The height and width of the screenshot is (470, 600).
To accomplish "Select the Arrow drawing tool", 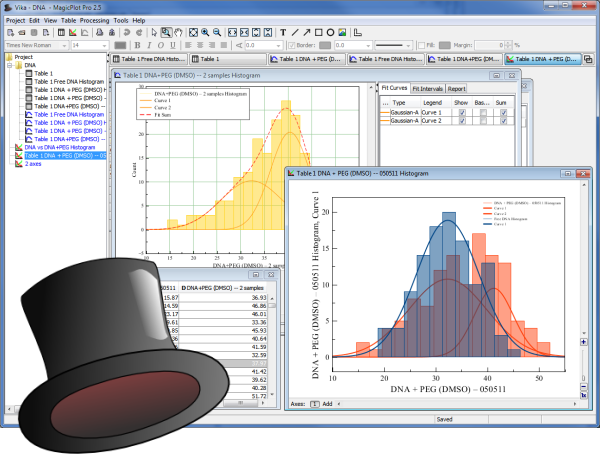I will [x=307, y=33].
